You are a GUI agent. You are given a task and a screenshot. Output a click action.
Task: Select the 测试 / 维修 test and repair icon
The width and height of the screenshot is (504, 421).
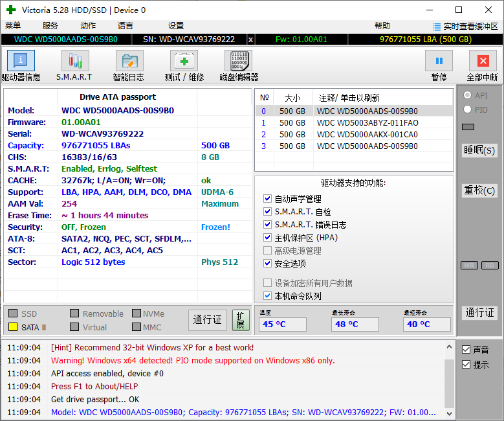click(184, 60)
